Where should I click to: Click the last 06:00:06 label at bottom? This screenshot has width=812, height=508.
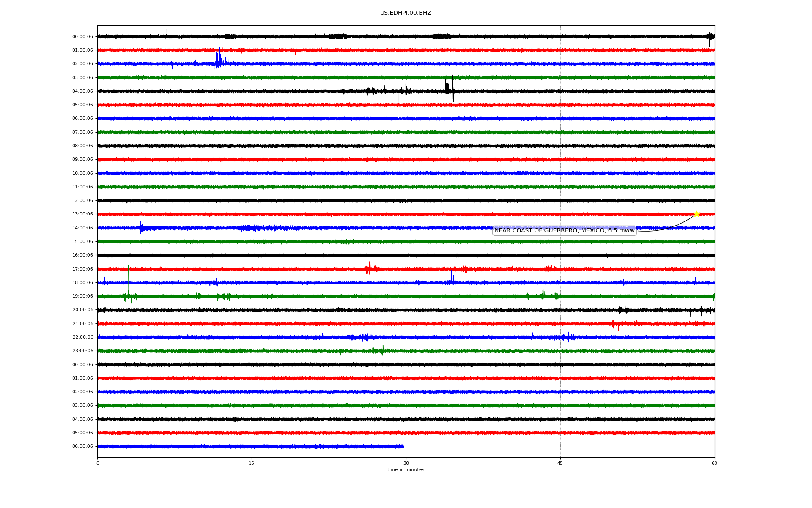82,447
